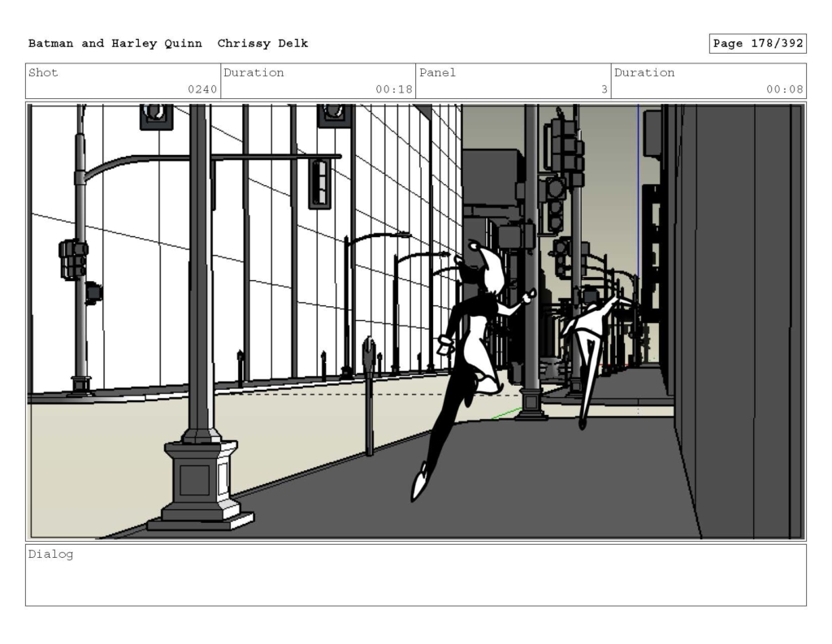Viewport: 832px width, 644px height.
Task: Select the artist name Chrissy Delk
Action: click(262, 44)
